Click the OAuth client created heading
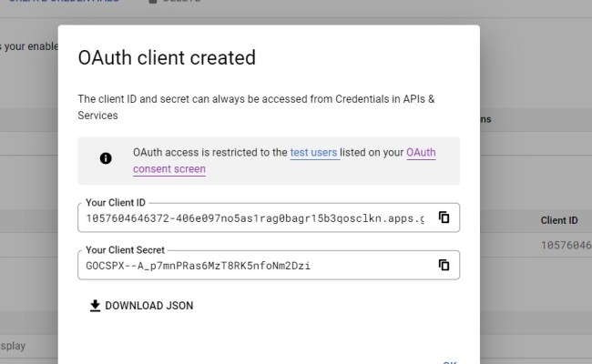Viewport: 592px width, 364px height. pos(167,57)
